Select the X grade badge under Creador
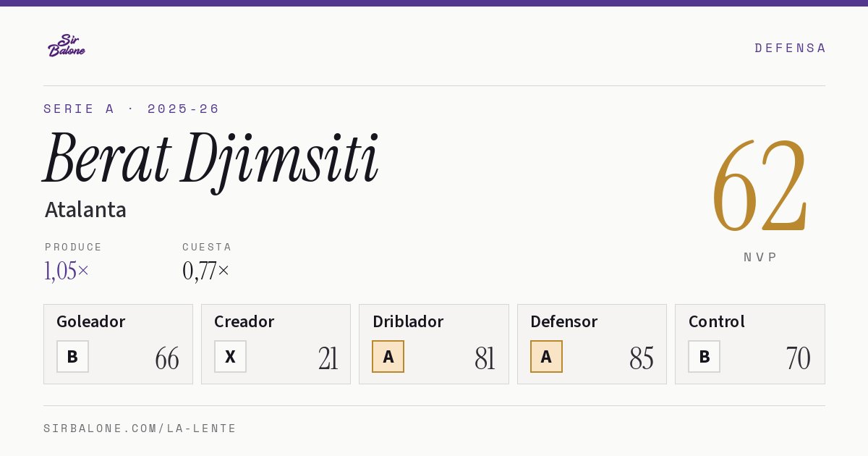This screenshot has height=456, width=868. (230, 357)
